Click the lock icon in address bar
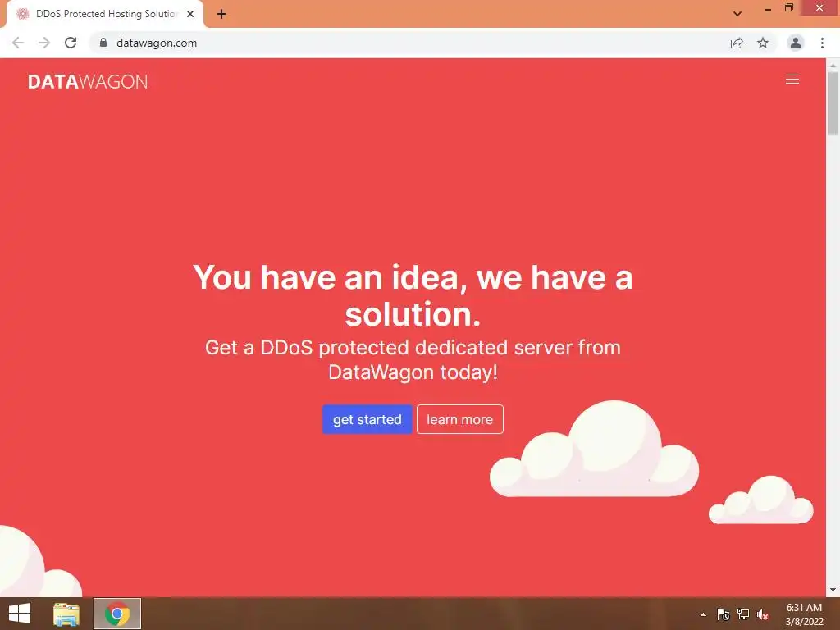 pyautogui.click(x=103, y=43)
